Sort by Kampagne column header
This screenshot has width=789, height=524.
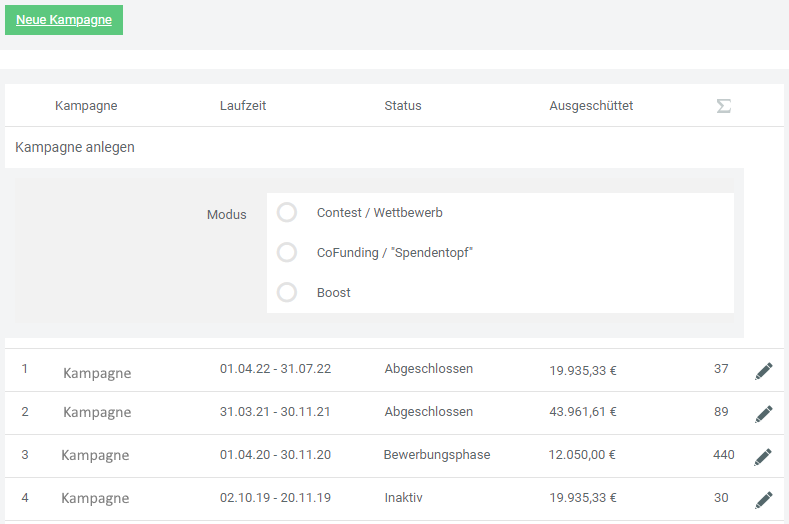pos(86,106)
